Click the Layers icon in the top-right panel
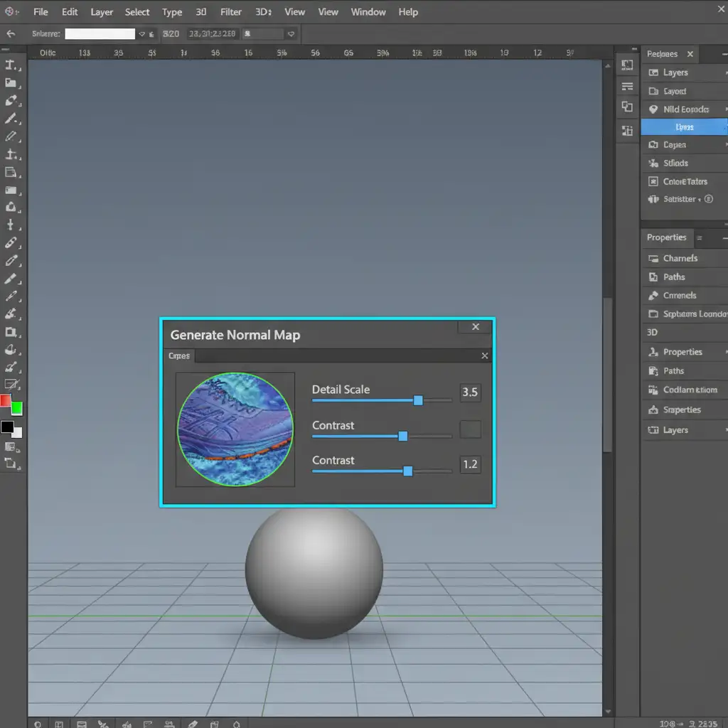Image resolution: width=728 pixels, height=728 pixels. pyautogui.click(x=653, y=73)
